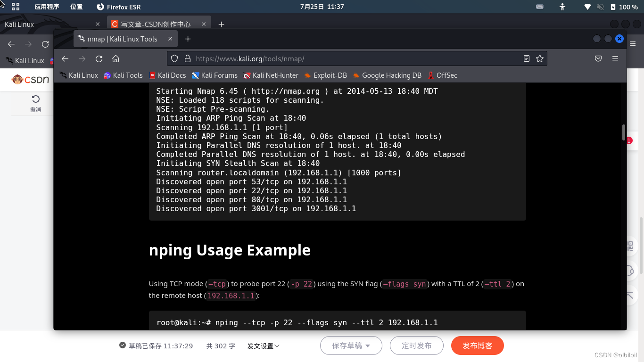The height and width of the screenshot is (362, 644).
Task: Click 发布博客 publish blog button
Action: 478,346
